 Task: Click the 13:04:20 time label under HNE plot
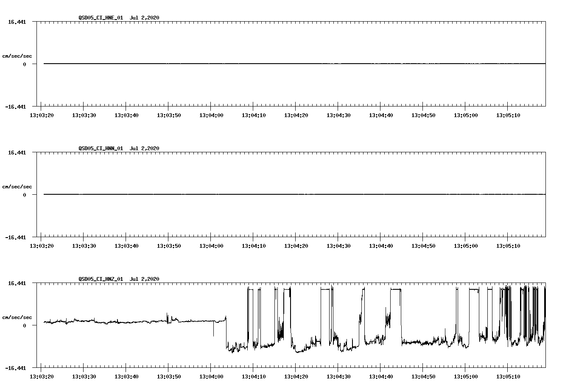296,115
